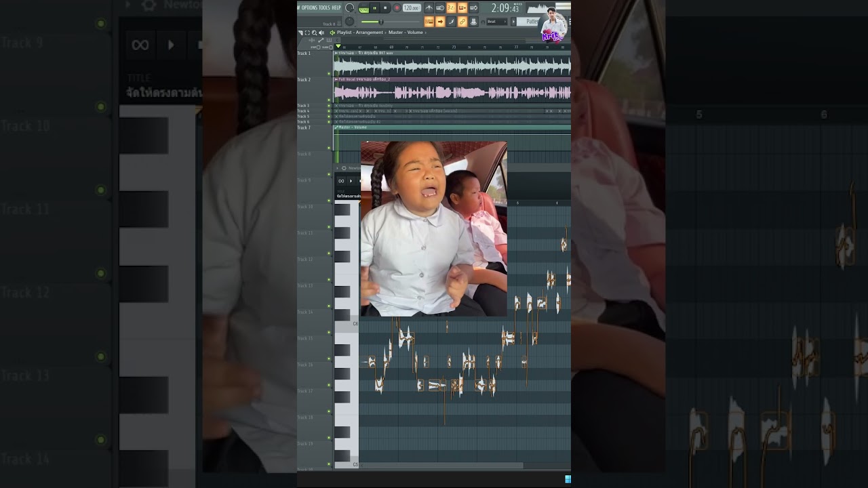Open the Full Vocal clip menu arrow

point(336,79)
